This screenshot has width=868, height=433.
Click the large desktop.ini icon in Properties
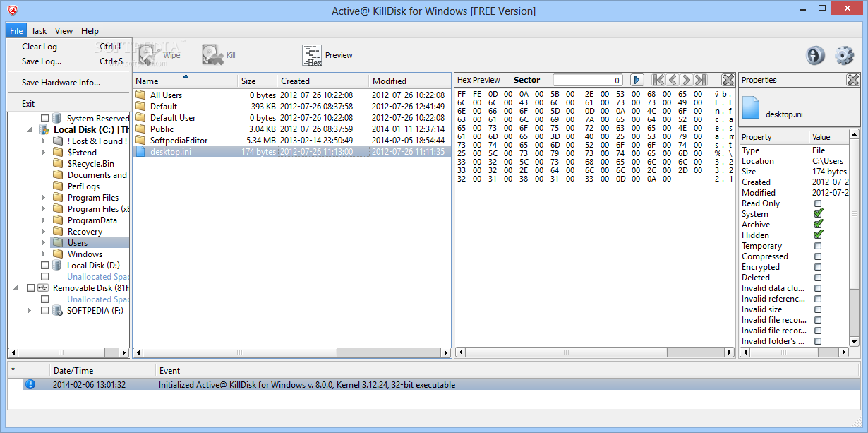pyautogui.click(x=751, y=107)
